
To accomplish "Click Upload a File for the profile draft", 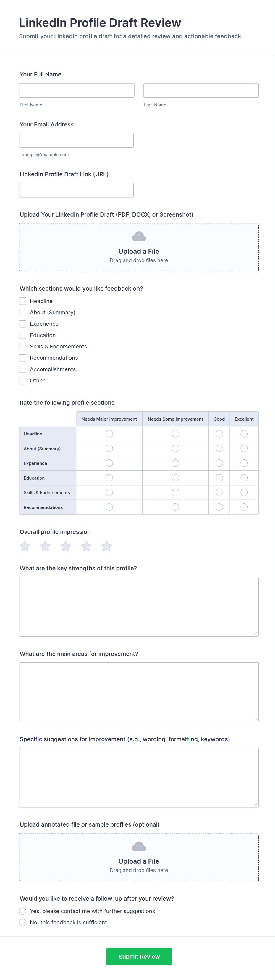I will [139, 251].
